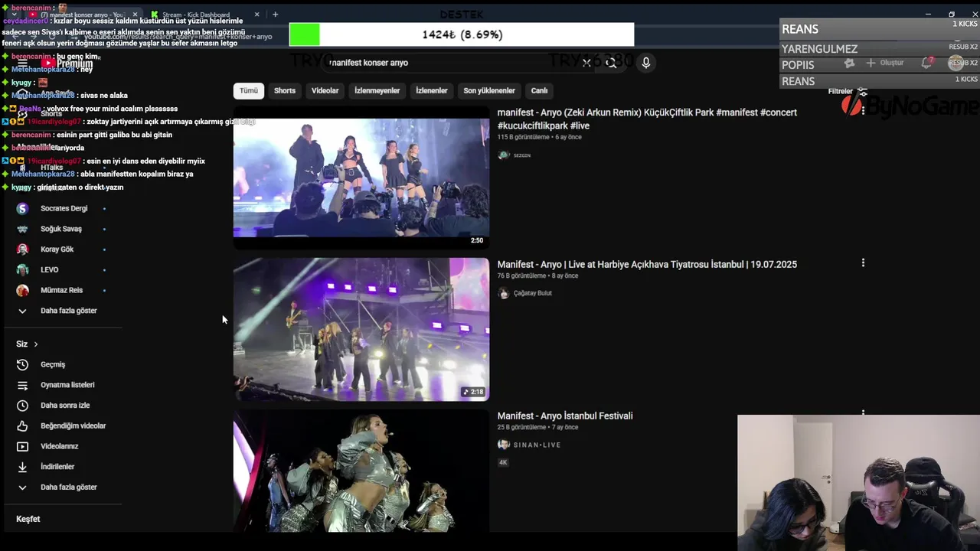Open Socrates Dergi subscription channel
The height and width of the screenshot is (551, 980).
(x=65, y=208)
